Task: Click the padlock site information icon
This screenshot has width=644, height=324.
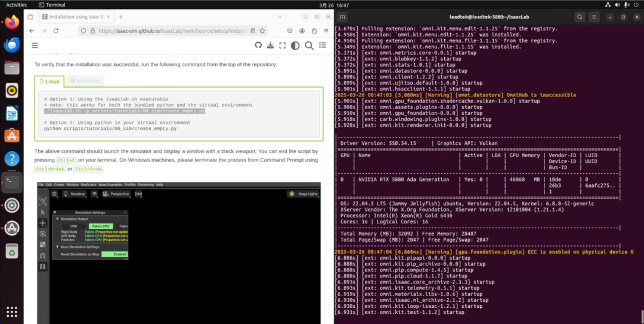Action: click(x=92, y=31)
